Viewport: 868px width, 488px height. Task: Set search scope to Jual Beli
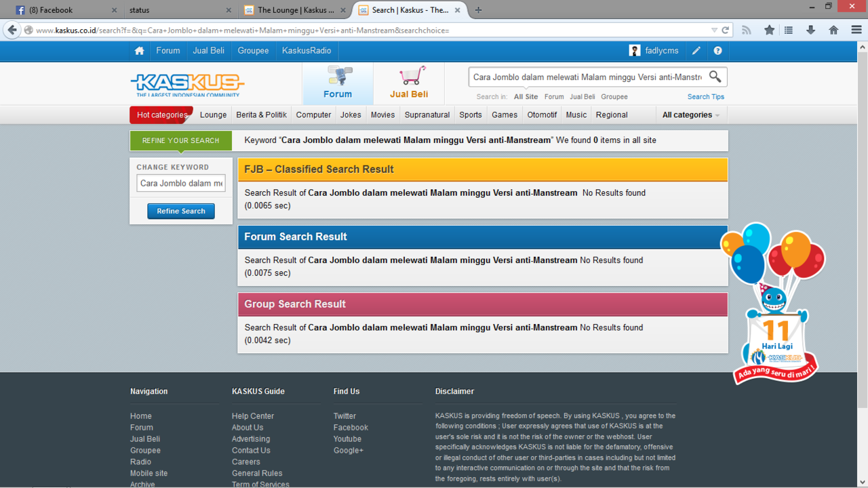582,97
